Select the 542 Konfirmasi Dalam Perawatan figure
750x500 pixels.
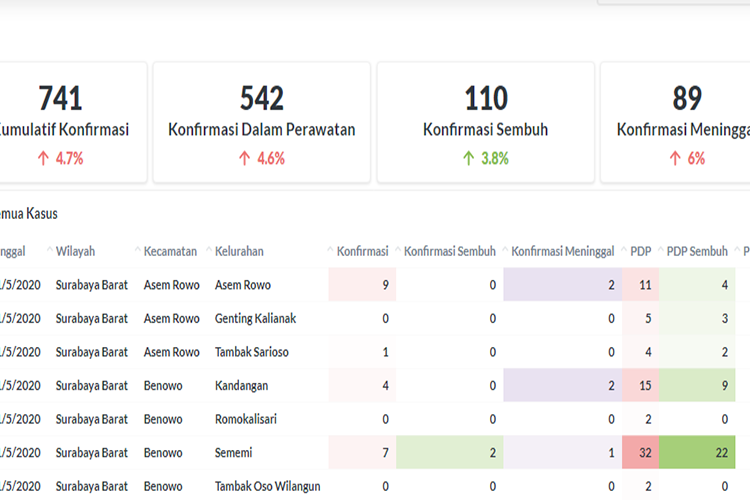pos(262,98)
